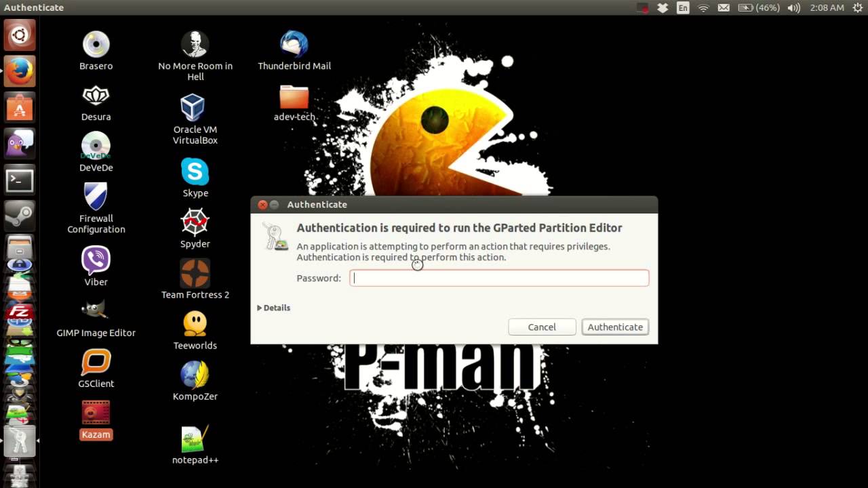The height and width of the screenshot is (488, 868).
Task: Select Oracle VM VirtualBox desktop icon
Action: pos(195,119)
